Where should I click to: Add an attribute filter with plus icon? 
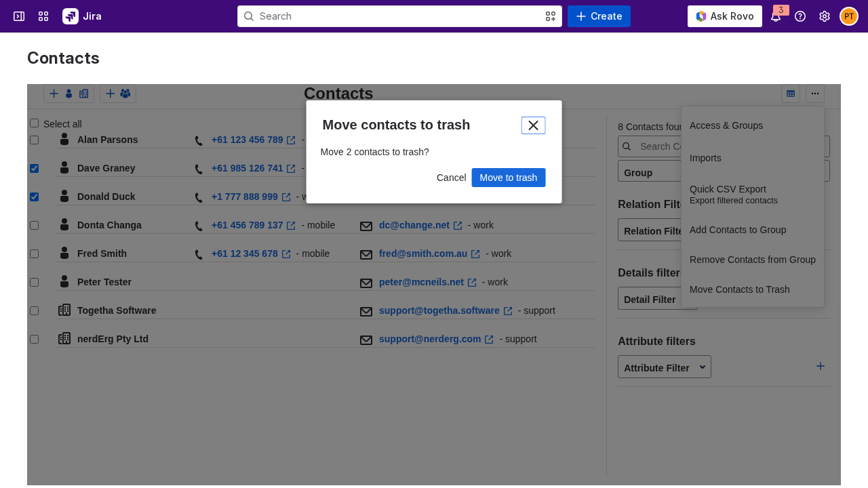coord(821,366)
